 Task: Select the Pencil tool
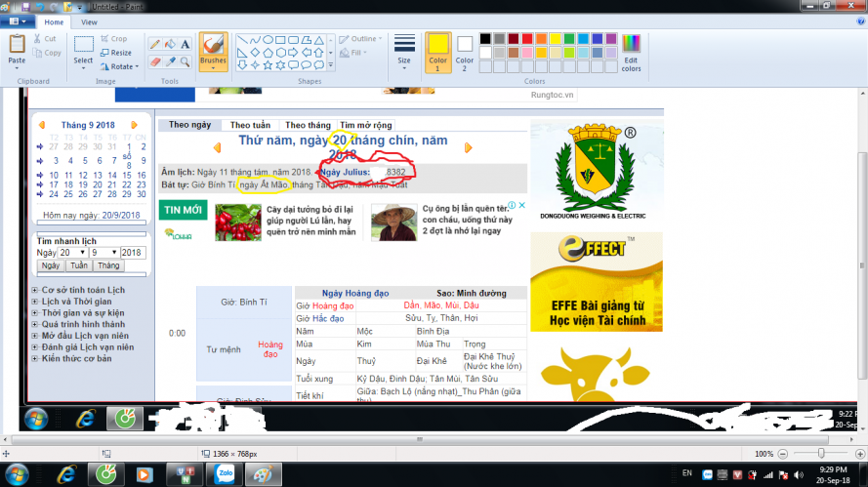155,44
